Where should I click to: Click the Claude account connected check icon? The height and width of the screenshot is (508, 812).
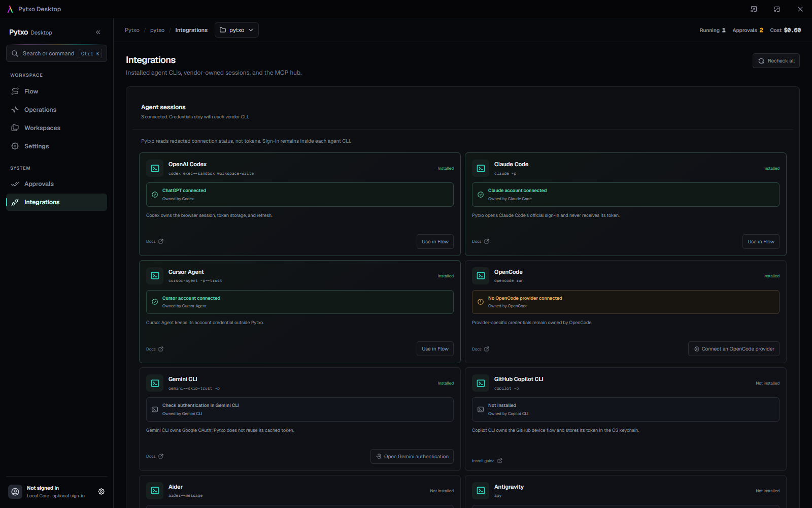[x=481, y=195]
